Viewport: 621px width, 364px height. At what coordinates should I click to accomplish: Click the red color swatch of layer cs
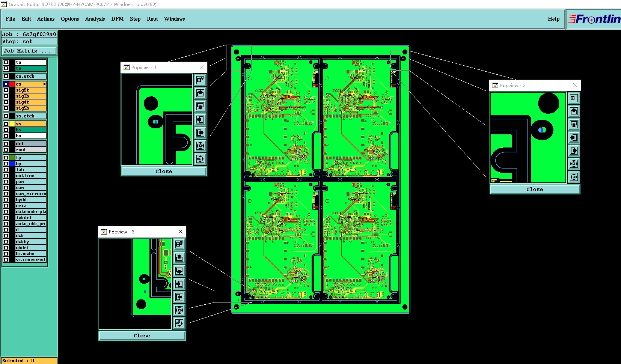12,84
